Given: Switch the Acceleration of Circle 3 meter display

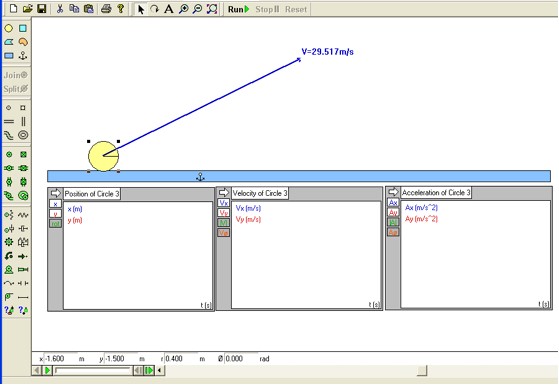Looking at the screenshot, I should (393, 192).
